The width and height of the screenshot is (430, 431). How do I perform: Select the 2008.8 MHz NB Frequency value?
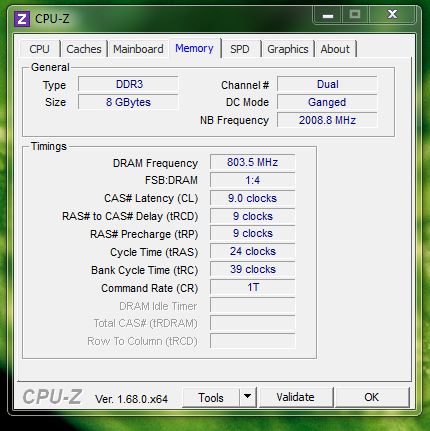tap(327, 120)
